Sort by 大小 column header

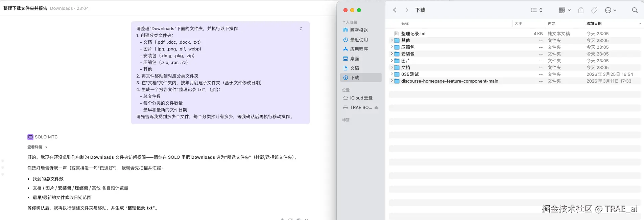point(518,23)
